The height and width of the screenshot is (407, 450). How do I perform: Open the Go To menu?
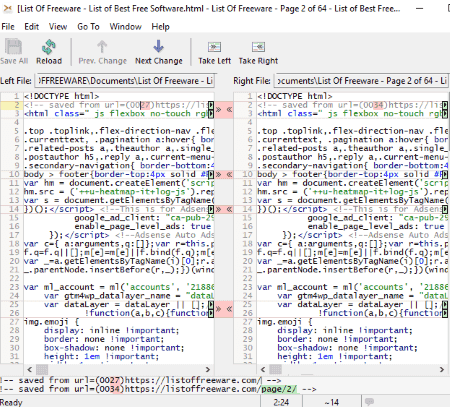click(x=88, y=27)
